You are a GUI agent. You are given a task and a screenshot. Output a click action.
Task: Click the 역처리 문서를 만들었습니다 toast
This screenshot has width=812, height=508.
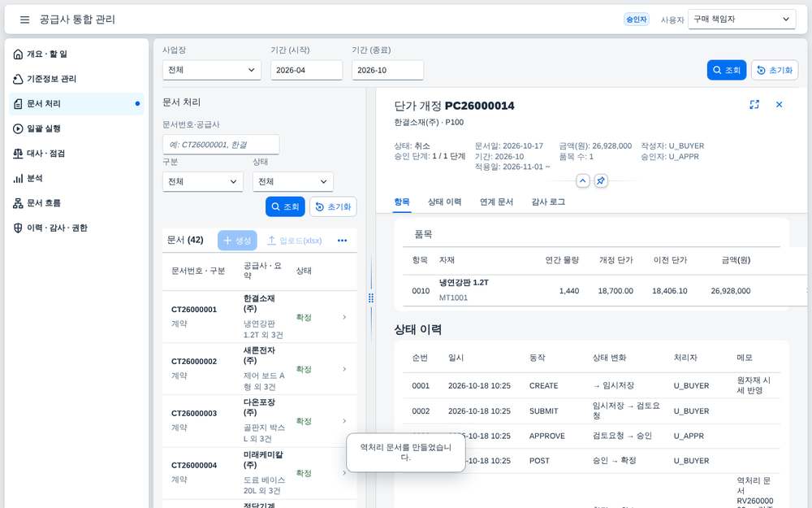tap(406, 453)
